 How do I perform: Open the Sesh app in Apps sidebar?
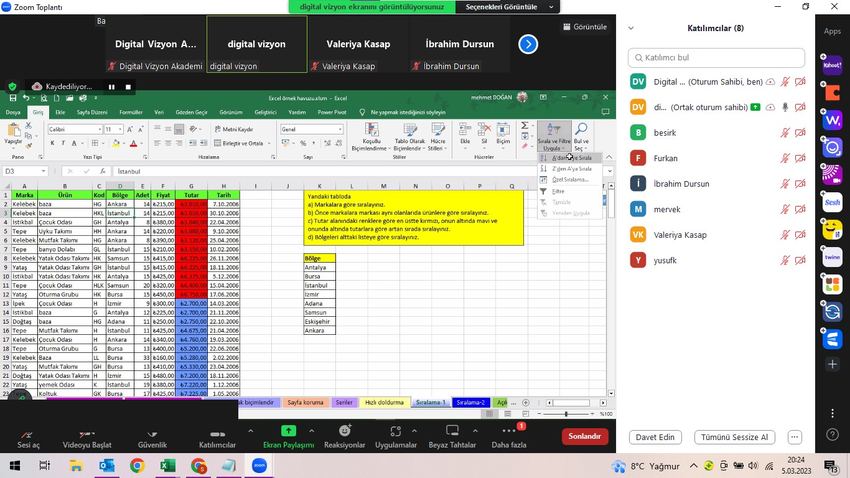point(832,202)
